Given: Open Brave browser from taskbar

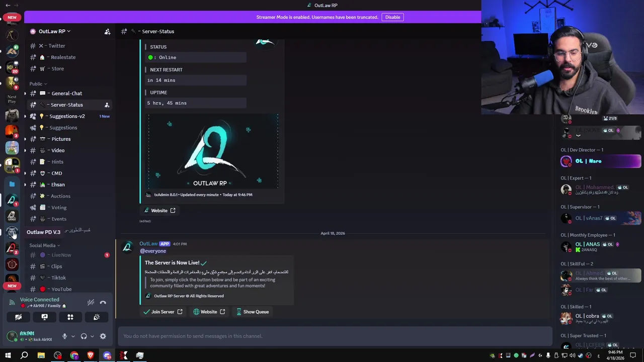Looking at the screenshot, I should pos(91,355).
